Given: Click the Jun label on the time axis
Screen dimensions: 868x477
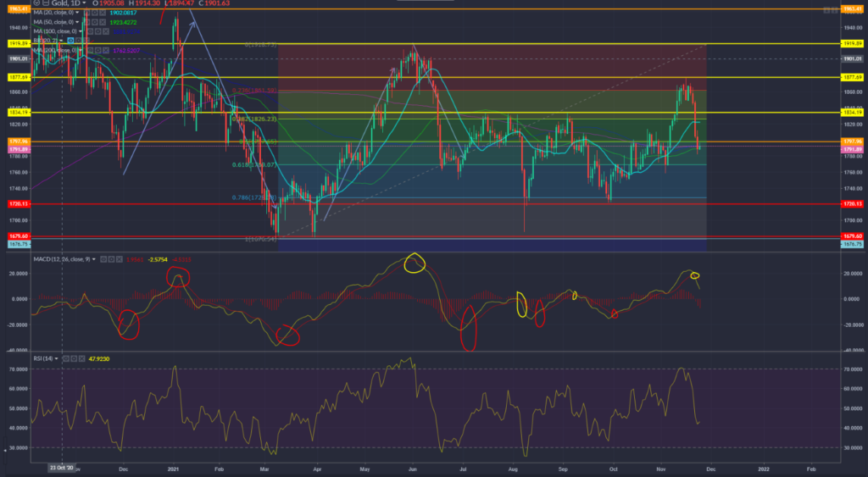Looking at the screenshot, I should pyautogui.click(x=411, y=469).
